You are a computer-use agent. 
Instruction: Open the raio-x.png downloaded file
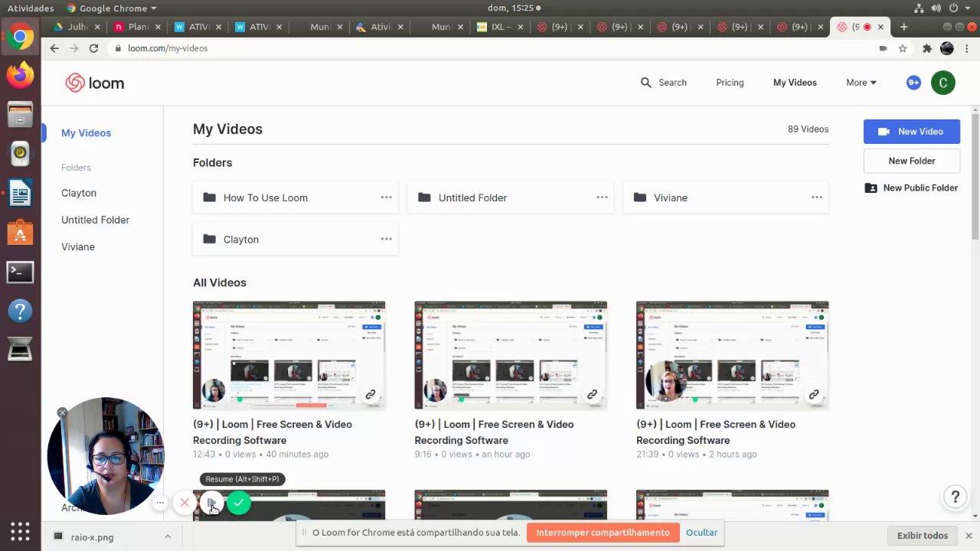point(93,537)
